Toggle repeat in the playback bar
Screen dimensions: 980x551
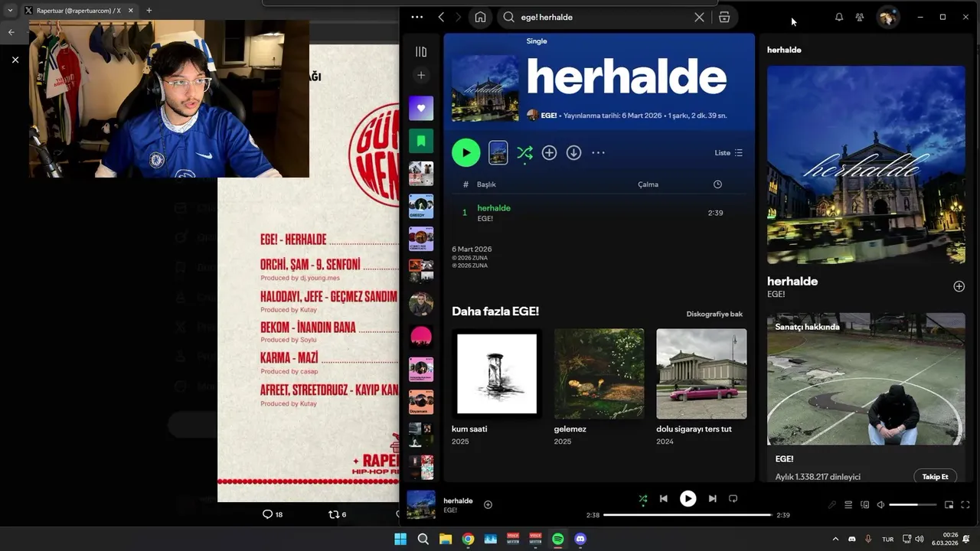733,498
